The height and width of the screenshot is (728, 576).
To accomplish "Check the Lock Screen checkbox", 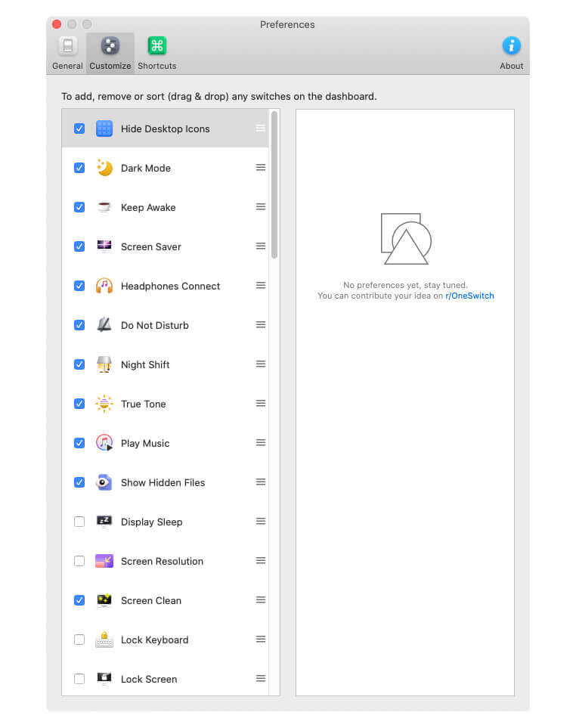I will (x=79, y=679).
